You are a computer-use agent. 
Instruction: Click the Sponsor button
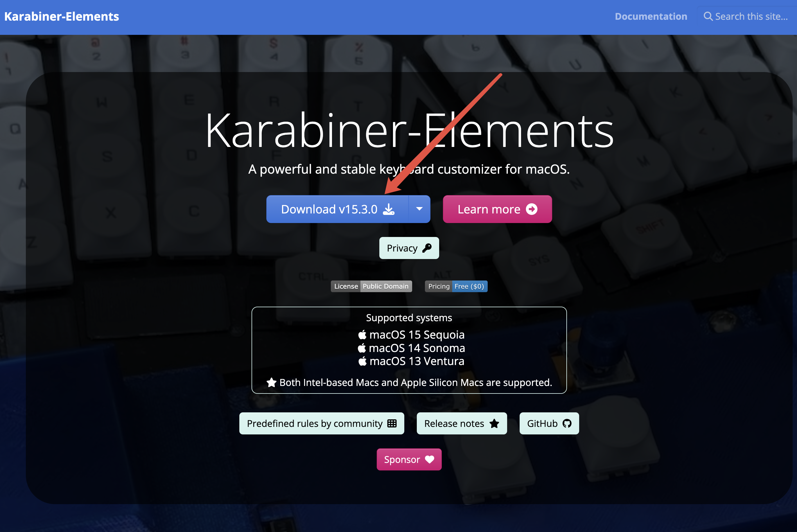point(409,459)
